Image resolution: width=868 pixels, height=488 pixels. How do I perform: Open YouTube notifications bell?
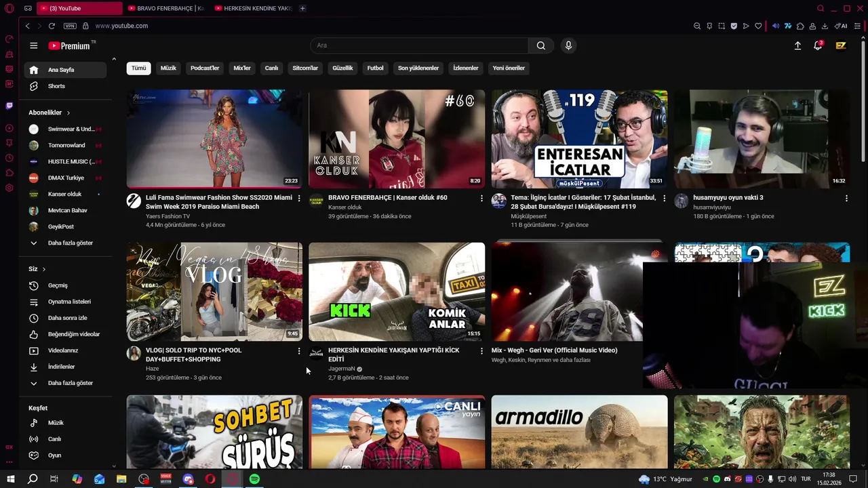818,45
